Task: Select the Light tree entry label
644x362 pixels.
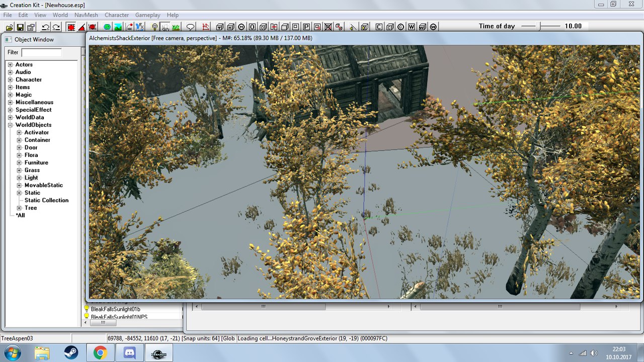Action: [31, 177]
